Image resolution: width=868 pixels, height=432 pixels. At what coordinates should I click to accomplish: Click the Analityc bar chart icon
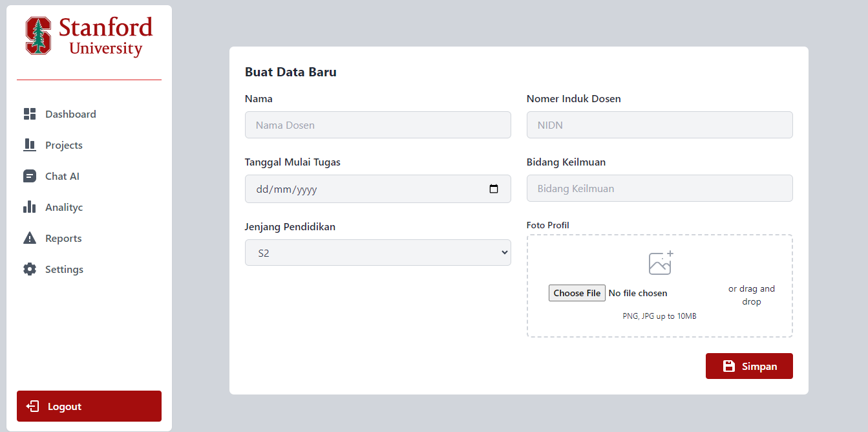30,208
